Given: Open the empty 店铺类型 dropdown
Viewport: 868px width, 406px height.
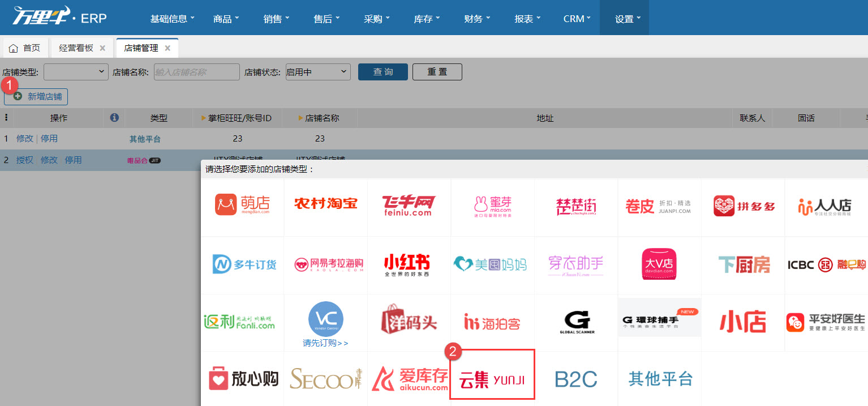Looking at the screenshot, I should 75,71.
